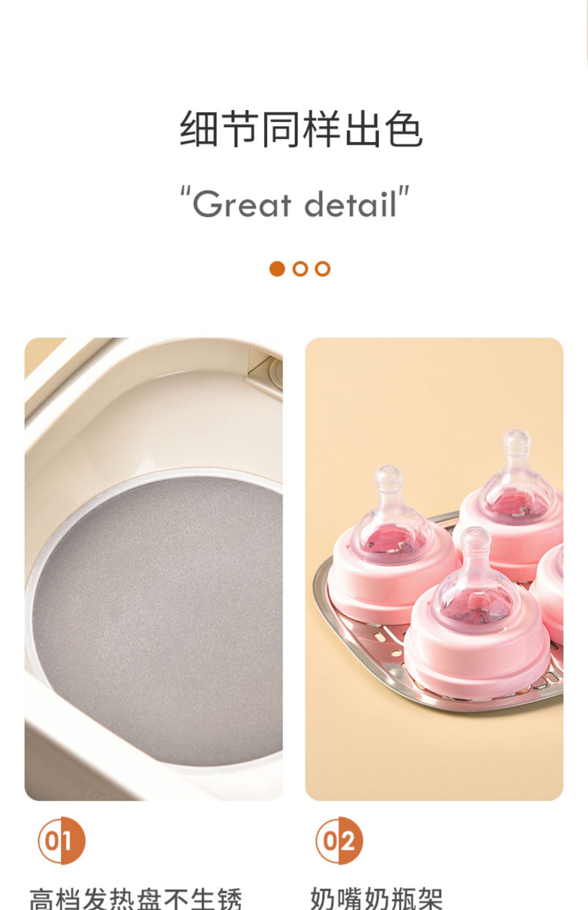The width and height of the screenshot is (588, 910).
Task: Select the first filled orange dot
Action: point(277,269)
